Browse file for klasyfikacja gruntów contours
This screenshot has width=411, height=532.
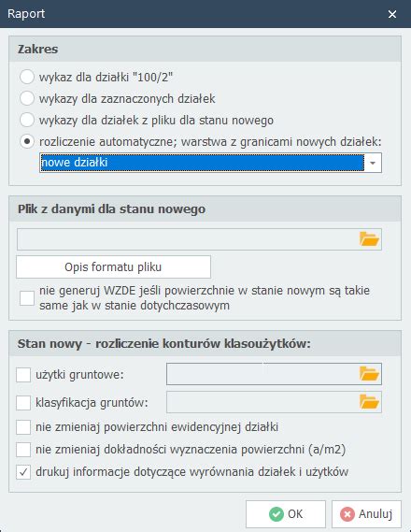[x=369, y=402]
